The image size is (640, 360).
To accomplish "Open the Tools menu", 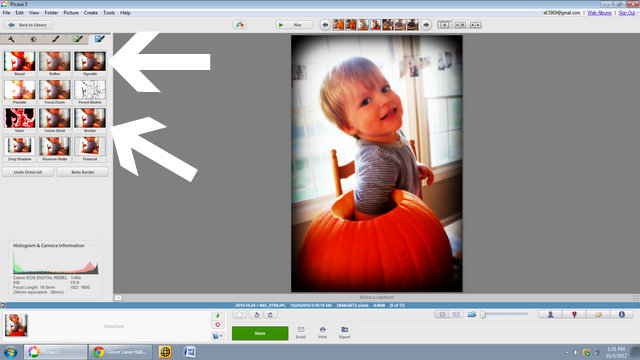I will pyautogui.click(x=109, y=13).
